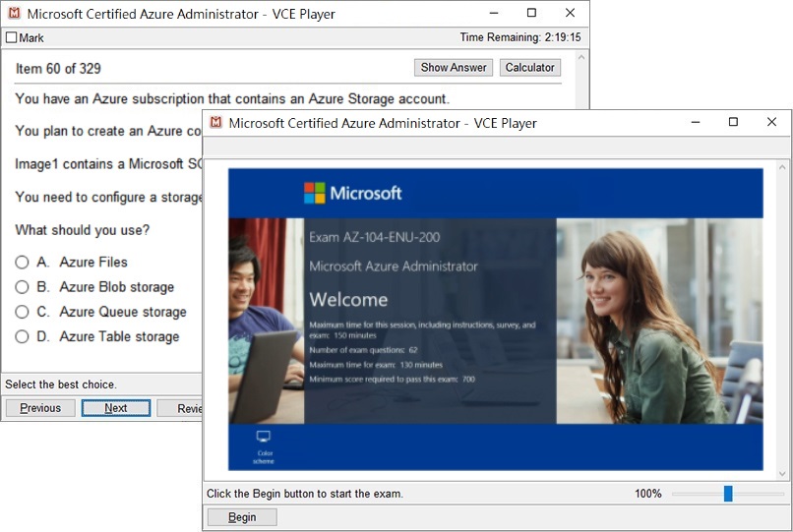Image resolution: width=793 pixels, height=532 pixels.
Task: Go to the Previous question
Action: pos(40,408)
